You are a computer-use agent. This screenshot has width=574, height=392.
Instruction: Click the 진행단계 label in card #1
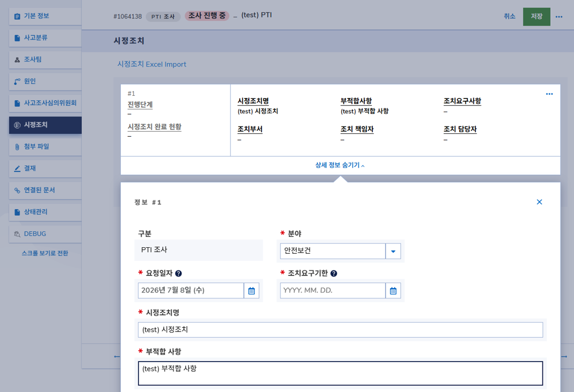(140, 105)
